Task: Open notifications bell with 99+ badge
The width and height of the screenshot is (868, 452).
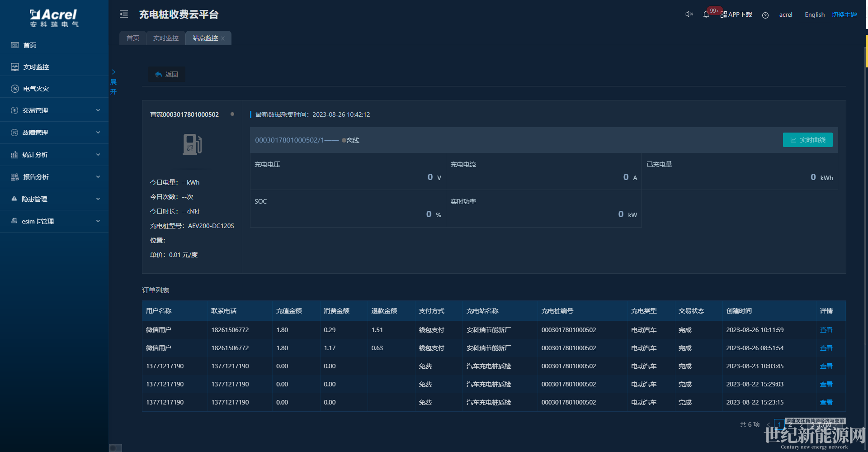Action: click(706, 14)
